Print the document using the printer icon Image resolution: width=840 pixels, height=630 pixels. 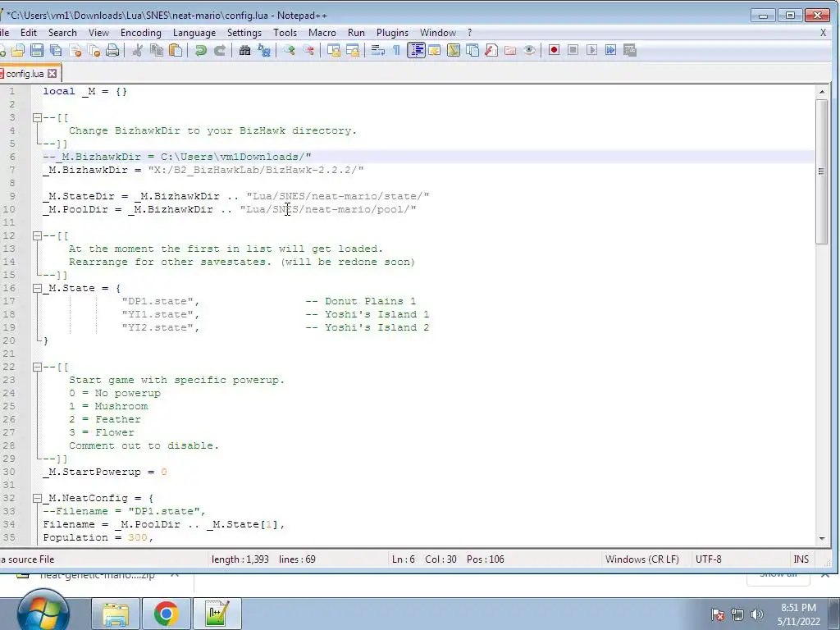[x=112, y=50]
